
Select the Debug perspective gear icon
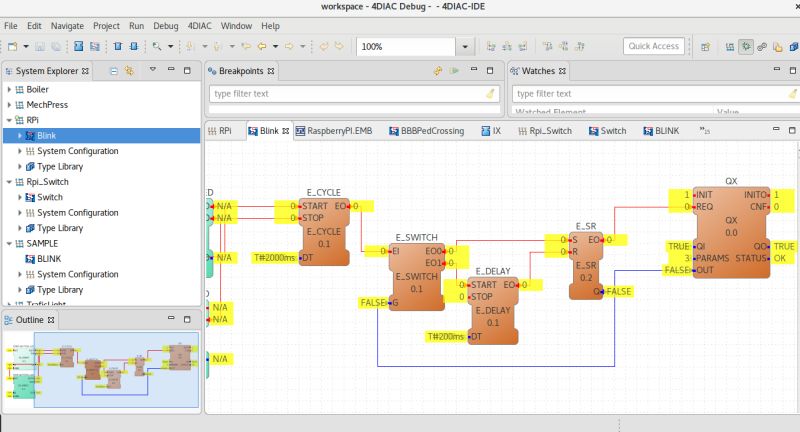pos(746,47)
